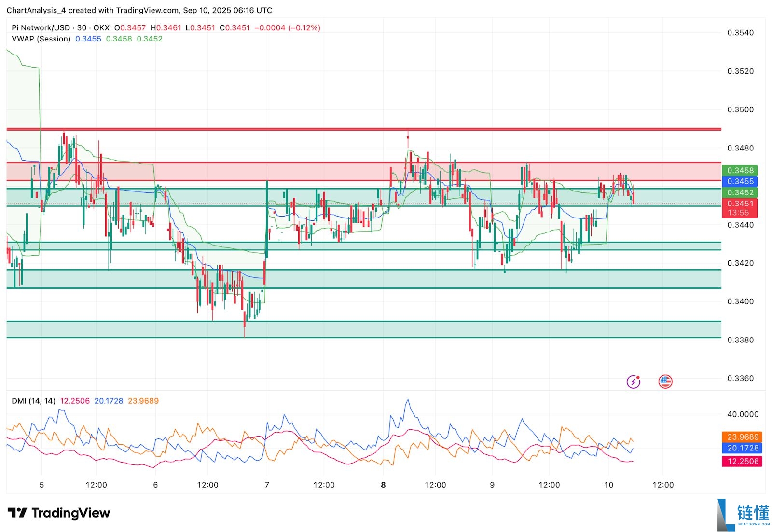
Task: Open the Pi Network/USD symbol title
Action: (x=41, y=28)
